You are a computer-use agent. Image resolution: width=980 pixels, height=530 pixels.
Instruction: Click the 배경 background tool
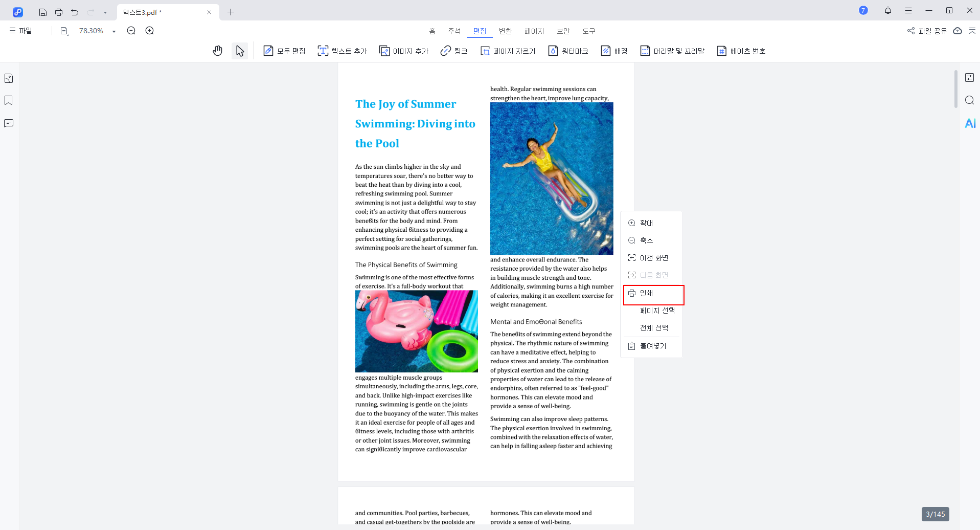(614, 51)
